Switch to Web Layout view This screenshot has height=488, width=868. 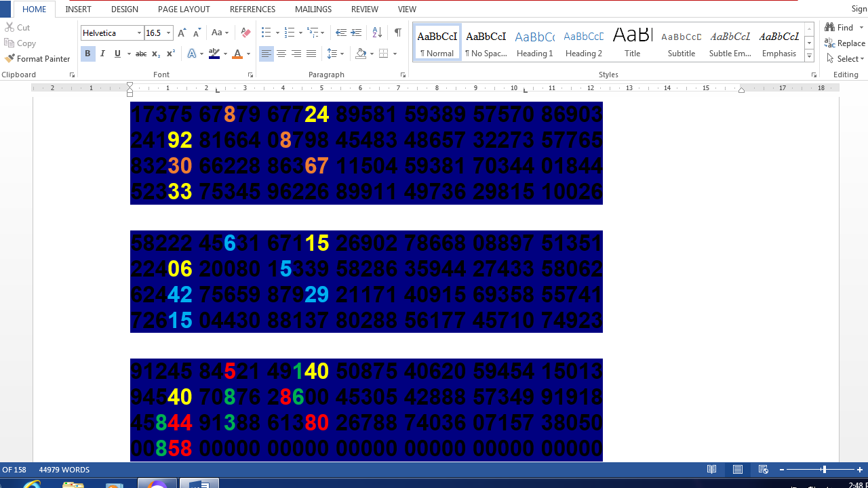pos(764,470)
